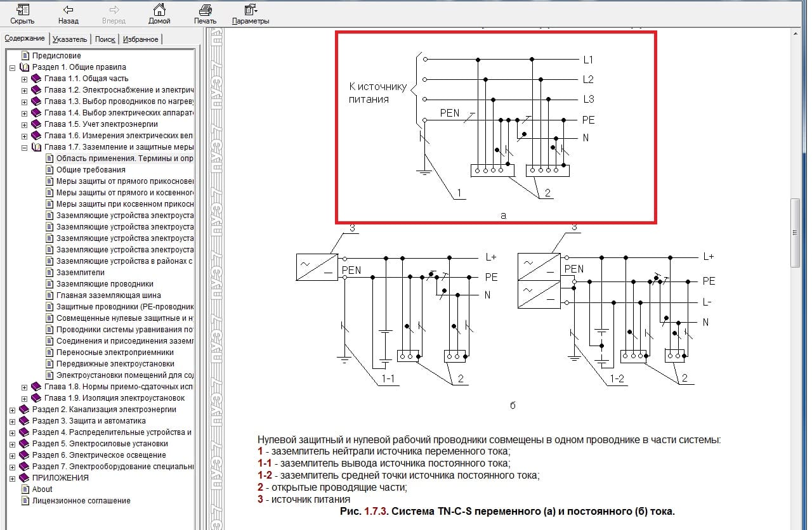The width and height of the screenshot is (812, 530).
Task: Switch to the Указатель tab
Action: 70,39
